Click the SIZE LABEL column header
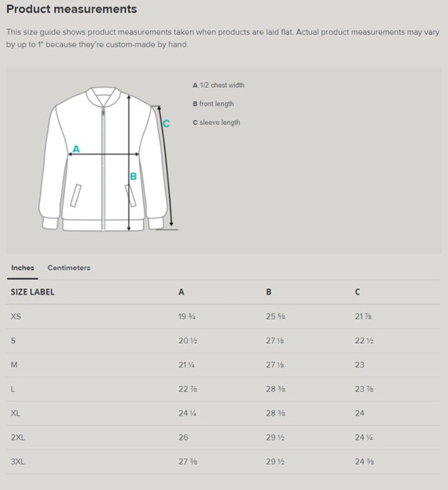 tap(32, 292)
